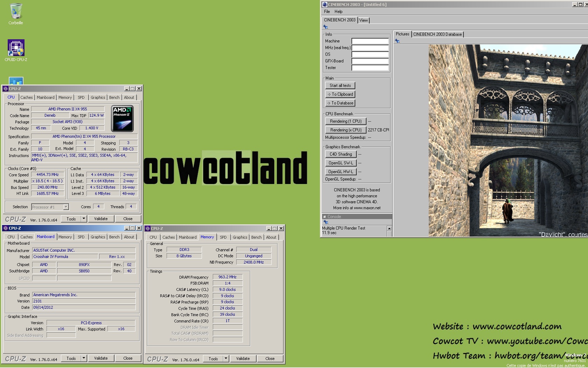Image resolution: width=588 pixels, height=368 pixels.
Task: Click Start all tests button
Action: pyautogui.click(x=340, y=86)
